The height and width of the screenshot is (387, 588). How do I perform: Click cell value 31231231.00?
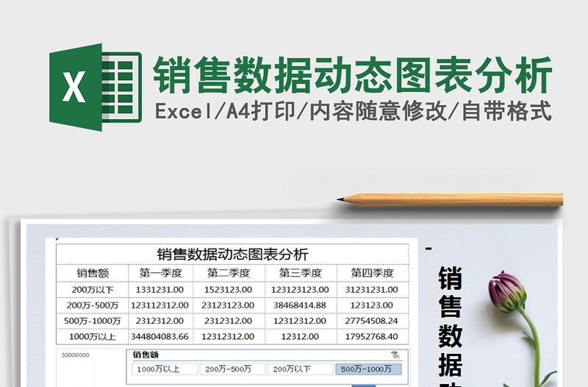point(372,290)
